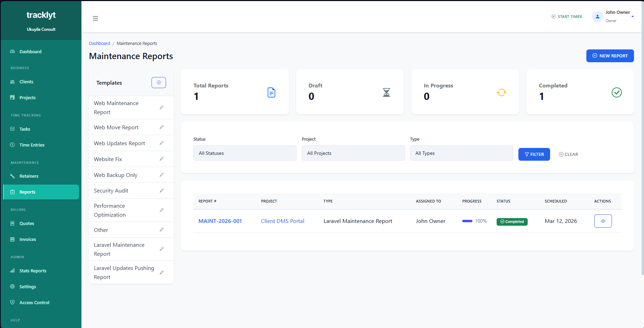Add a new template with plus icon
Screen dimensions: 644x328
[x=159, y=83]
